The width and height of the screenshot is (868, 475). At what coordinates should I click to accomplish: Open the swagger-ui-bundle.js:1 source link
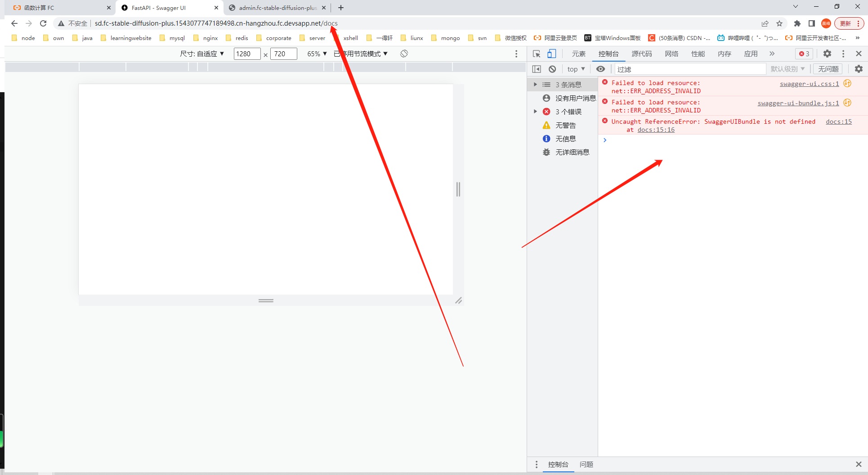click(x=798, y=103)
